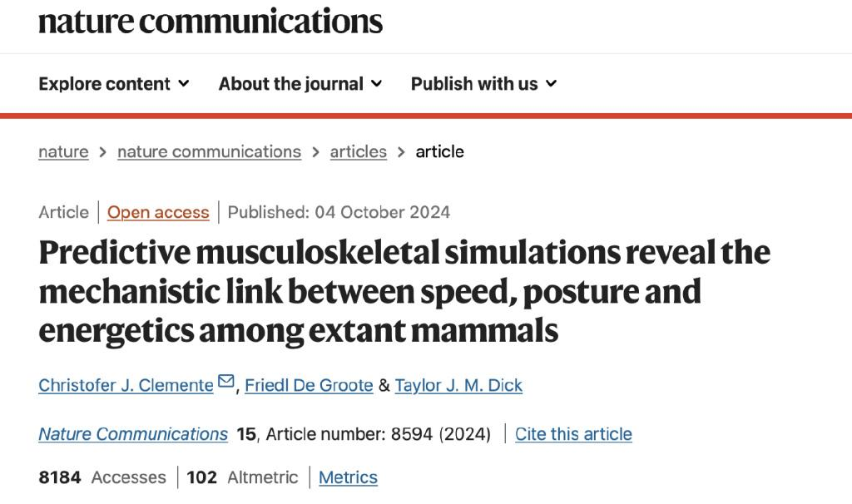Click the chevron next to About the journal
Viewport: 852px width, 504px height.
(x=377, y=84)
